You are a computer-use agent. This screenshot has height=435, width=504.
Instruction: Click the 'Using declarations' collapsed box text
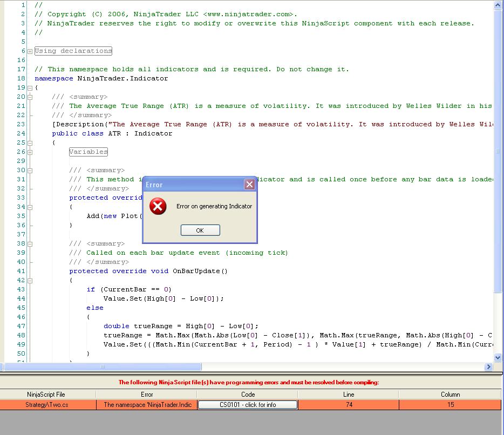click(73, 51)
